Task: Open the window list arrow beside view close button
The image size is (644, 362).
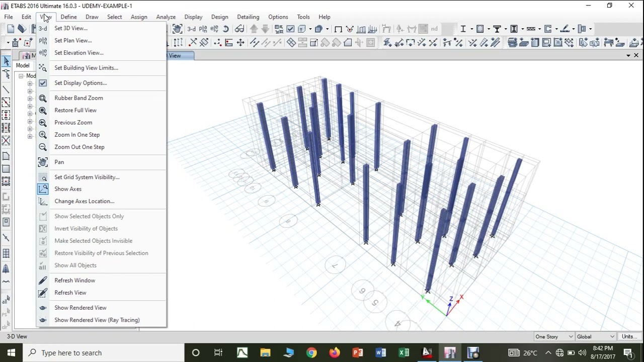Action: coord(628,55)
